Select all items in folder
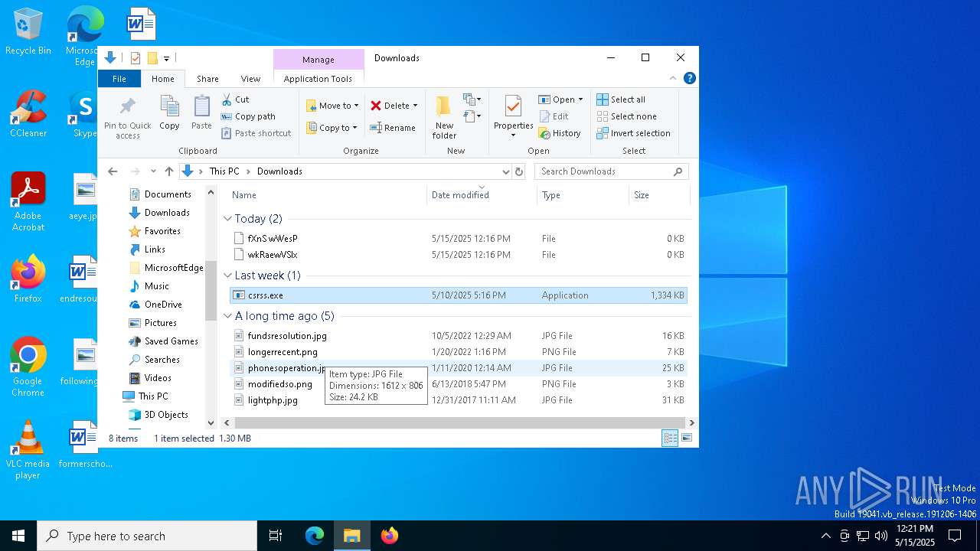Screen dimensions: 980x551 coord(621,99)
